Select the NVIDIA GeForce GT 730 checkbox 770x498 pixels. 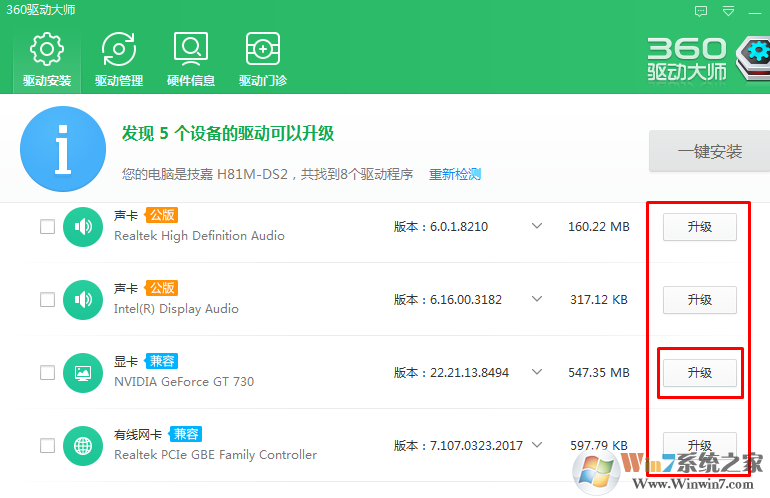tap(47, 373)
